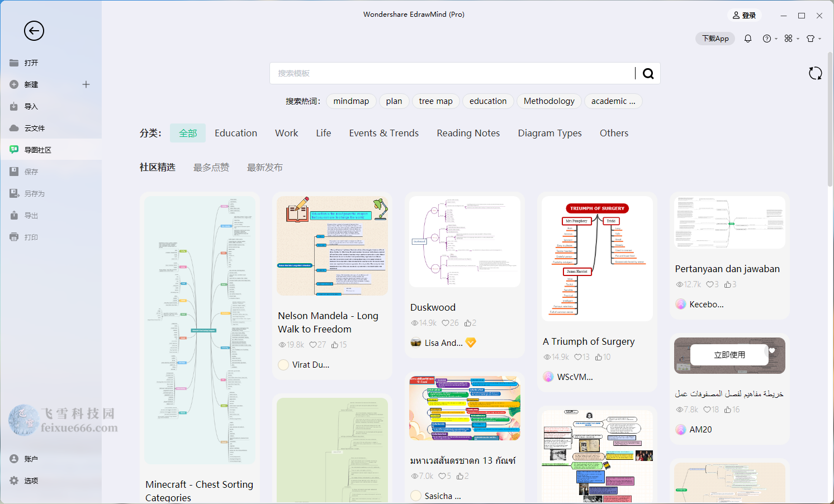The width and height of the screenshot is (834, 504).
Task: Click the 搜索模板 search input field
Action: [452, 73]
